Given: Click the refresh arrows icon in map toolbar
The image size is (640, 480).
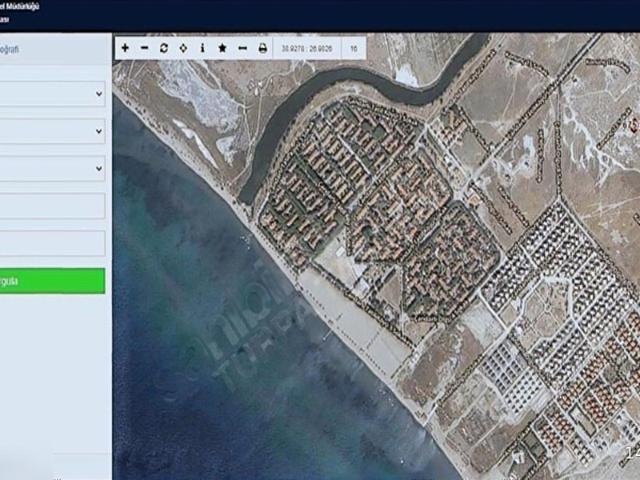Looking at the screenshot, I should [x=164, y=48].
